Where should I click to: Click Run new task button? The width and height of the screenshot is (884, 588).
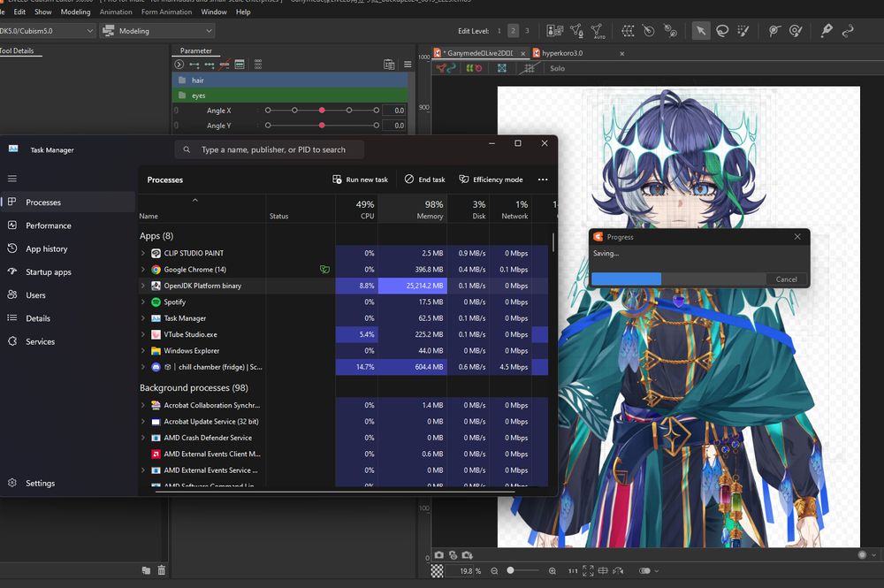coord(361,179)
